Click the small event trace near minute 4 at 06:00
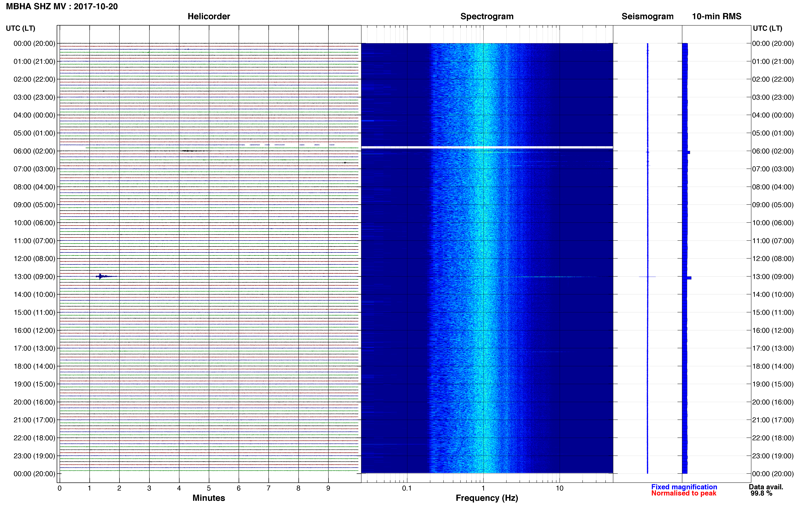The width and height of the screenshot is (812, 508). pos(192,151)
